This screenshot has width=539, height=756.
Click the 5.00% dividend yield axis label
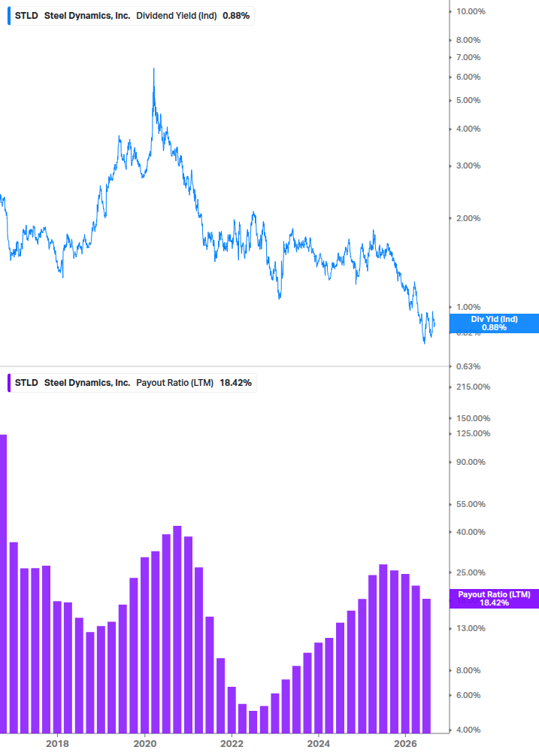click(x=468, y=100)
